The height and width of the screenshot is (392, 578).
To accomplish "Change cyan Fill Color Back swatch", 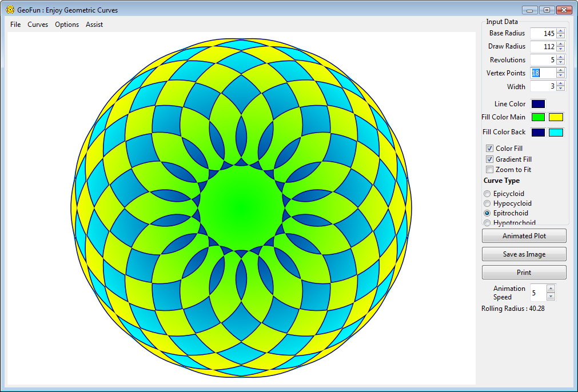I will tap(556, 132).
